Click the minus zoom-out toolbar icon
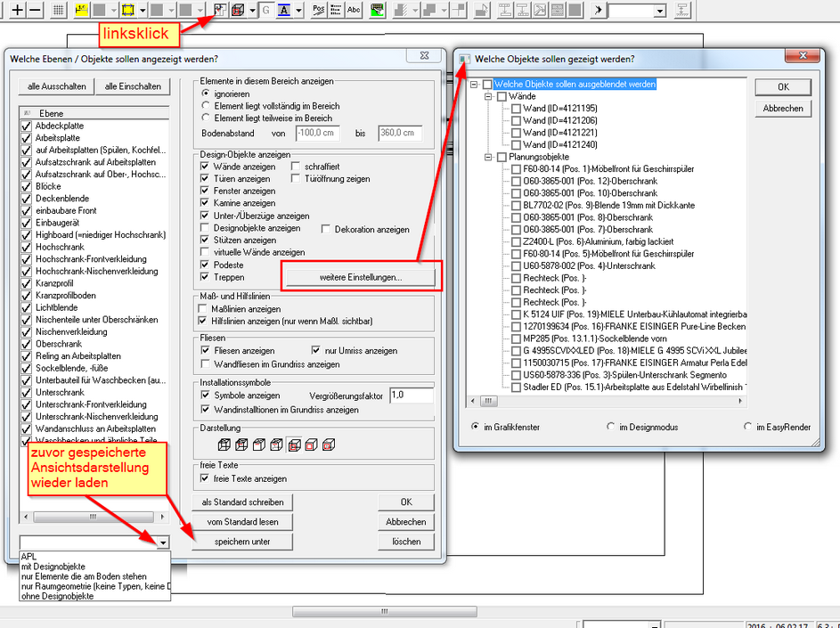The image size is (840, 628). point(35,10)
